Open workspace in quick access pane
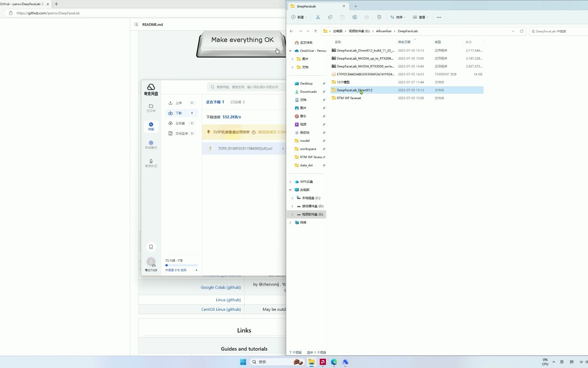 pos(308,149)
